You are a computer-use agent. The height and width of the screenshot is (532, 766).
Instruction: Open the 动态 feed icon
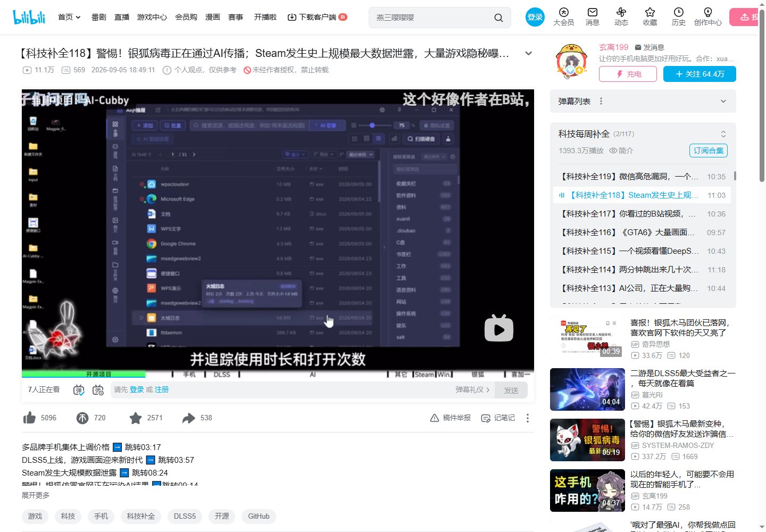(621, 17)
